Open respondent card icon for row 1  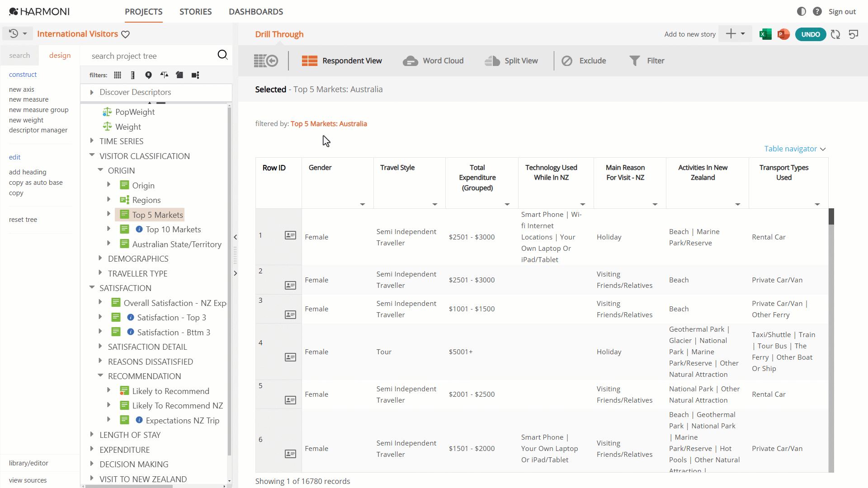pos(290,235)
